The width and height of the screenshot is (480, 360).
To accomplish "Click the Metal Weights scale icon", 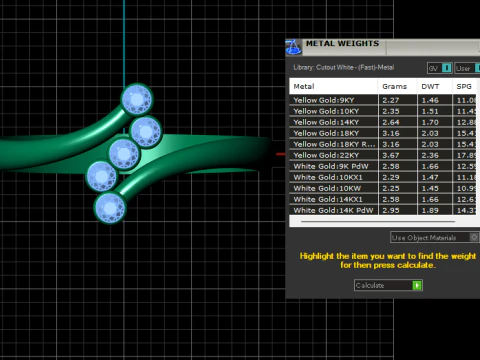I will (x=293, y=47).
